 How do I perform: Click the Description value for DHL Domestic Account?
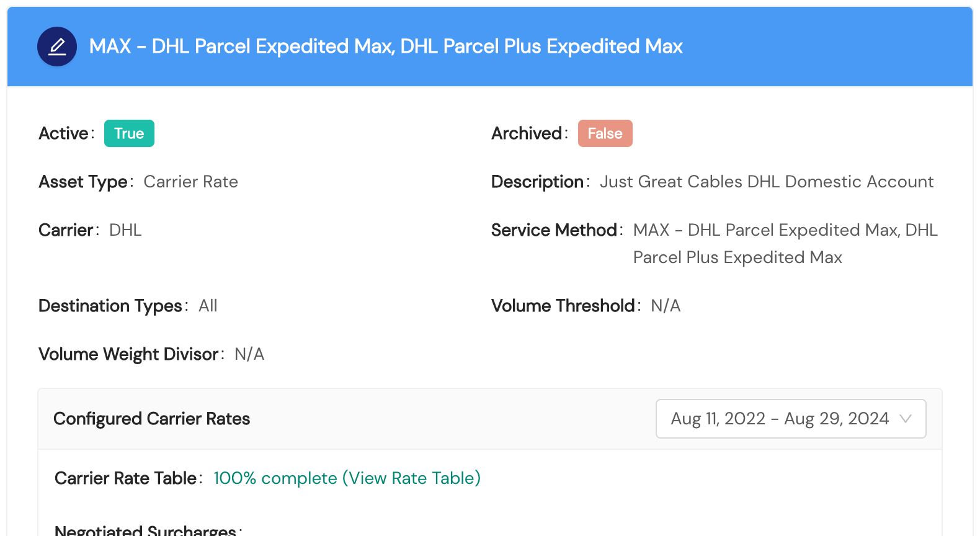point(767,181)
